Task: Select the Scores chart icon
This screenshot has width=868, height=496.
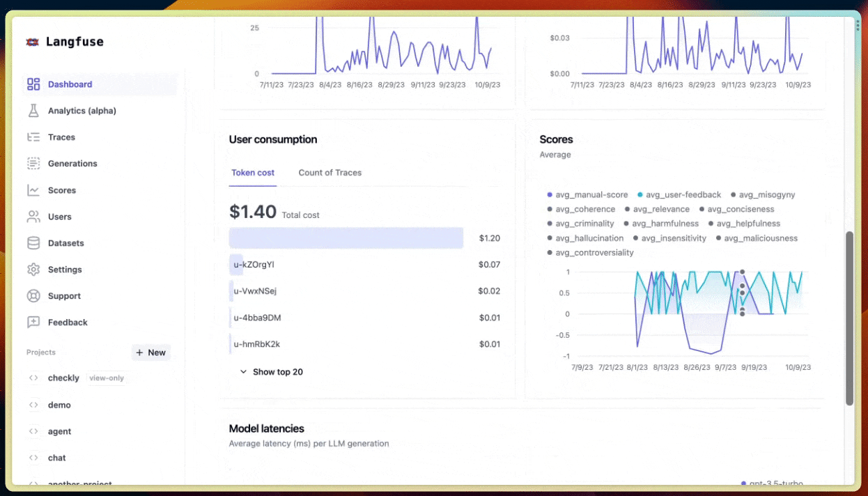Action: tap(33, 189)
